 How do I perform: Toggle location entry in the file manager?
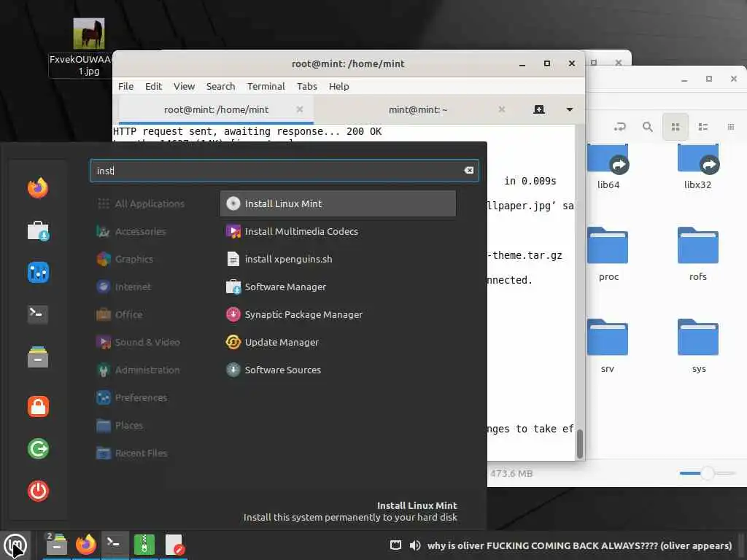pos(619,127)
